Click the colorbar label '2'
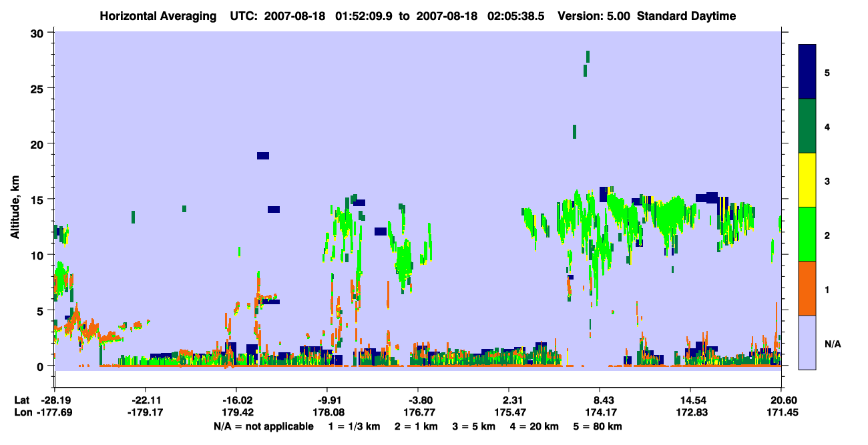Image resolution: width=868 pixels, height=445 pixels. [x=827, y=235]
